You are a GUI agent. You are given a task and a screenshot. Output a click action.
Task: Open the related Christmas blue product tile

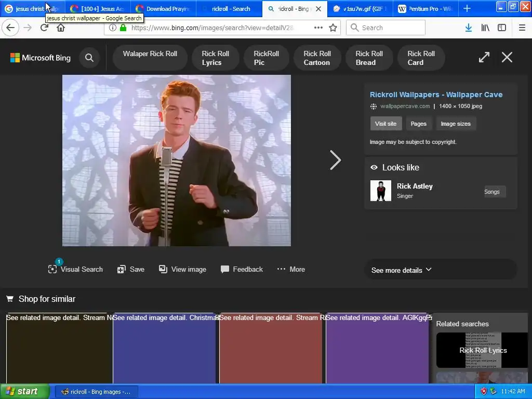(164, 349)
